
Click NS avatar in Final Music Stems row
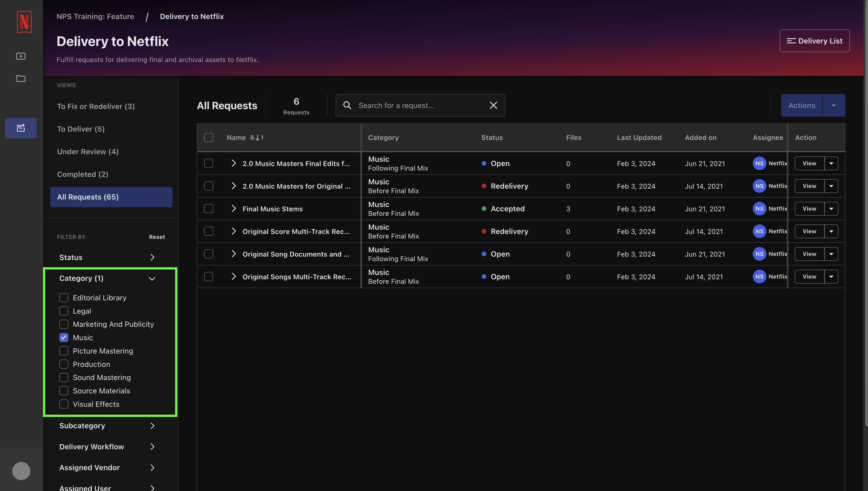pyautogui.click(x=759, y=209)
